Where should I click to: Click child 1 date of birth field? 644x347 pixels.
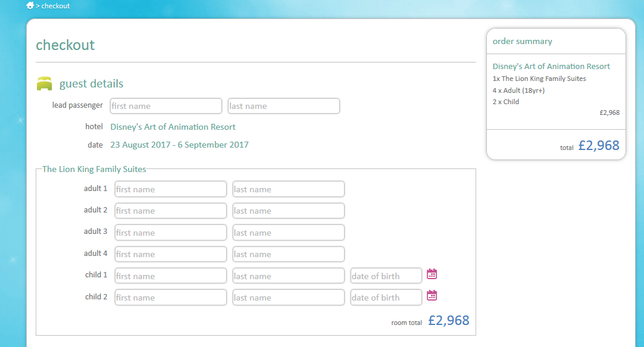point(386,276)
